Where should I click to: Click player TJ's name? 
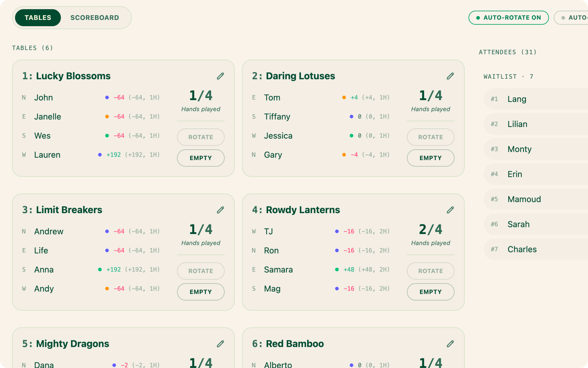pyautogui.click(x=268, y=231)
